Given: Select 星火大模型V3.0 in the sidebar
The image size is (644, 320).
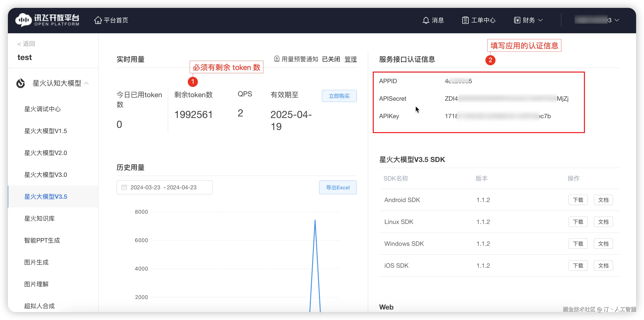Looking at the screenshot, I should (46, 175).
